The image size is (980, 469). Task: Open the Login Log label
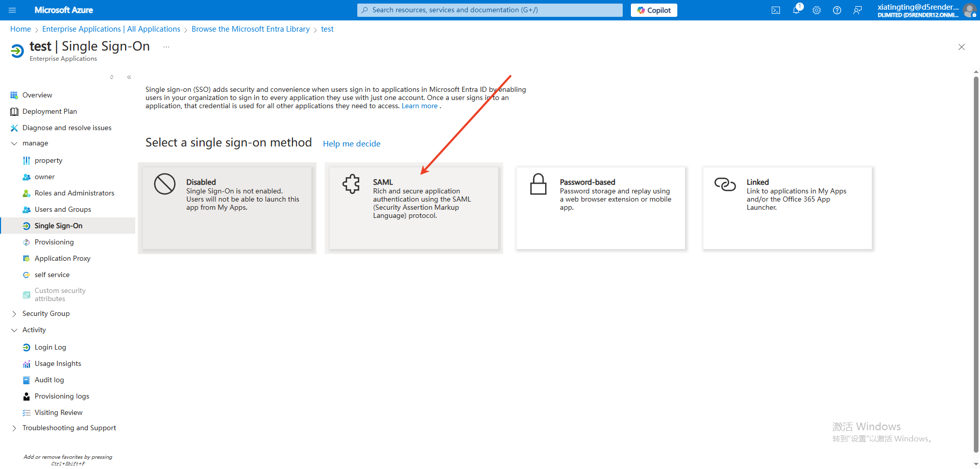[51, 347]
